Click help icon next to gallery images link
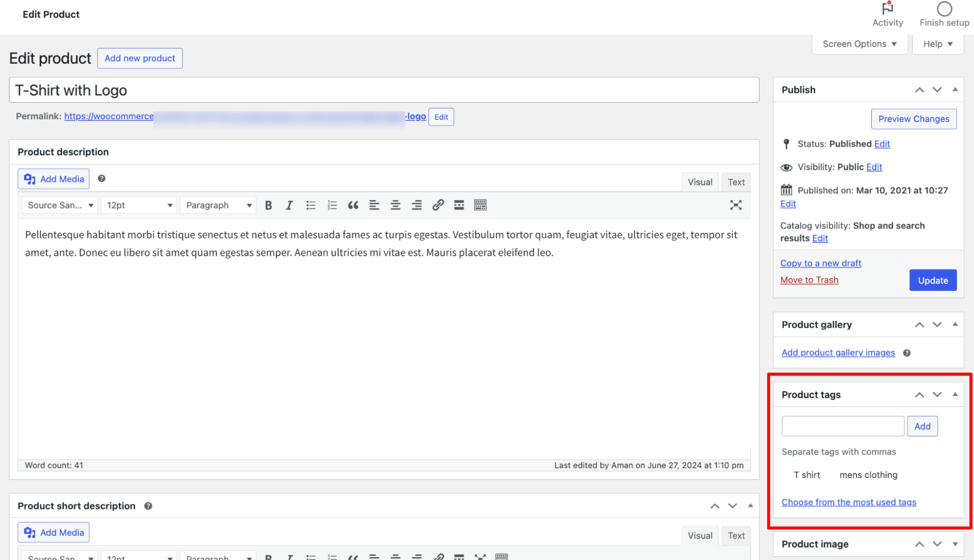This screenshot has height=560, width=974. (x=907, y=353)
